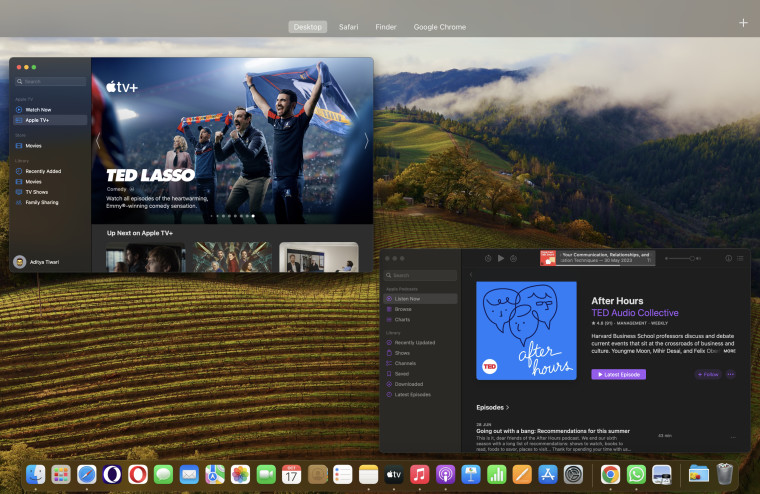Open Aditya Tiwari account in TV app
Image resolution: width=760 pixels, height=494 pixels.
[37, 262]
